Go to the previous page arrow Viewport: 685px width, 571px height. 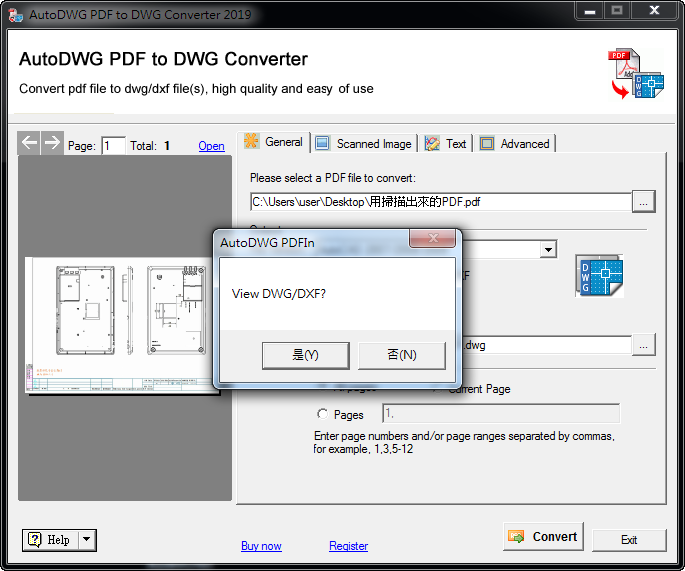coord(29,142)
